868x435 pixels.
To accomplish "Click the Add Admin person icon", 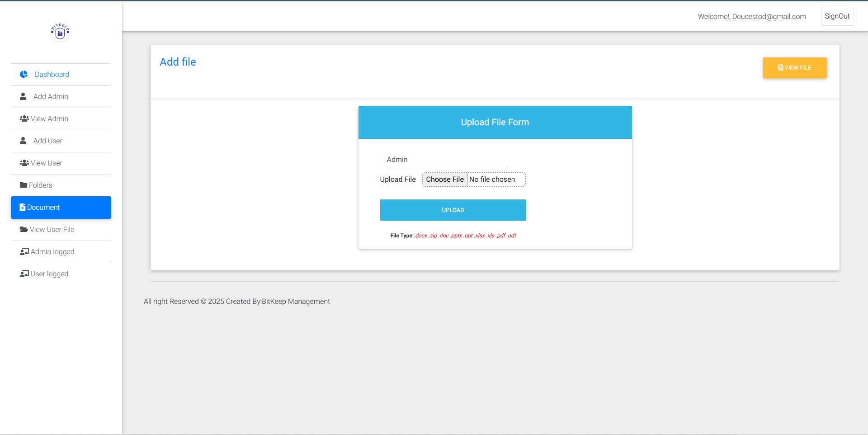I will (23, 96).
